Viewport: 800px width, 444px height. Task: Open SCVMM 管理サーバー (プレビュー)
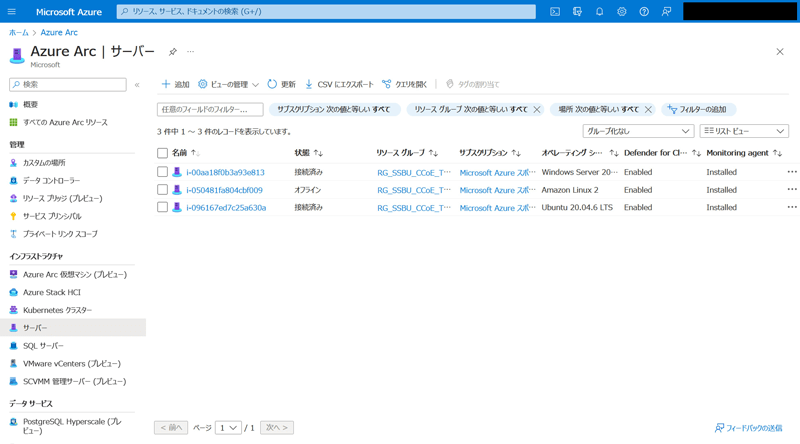tap(74, 382)
